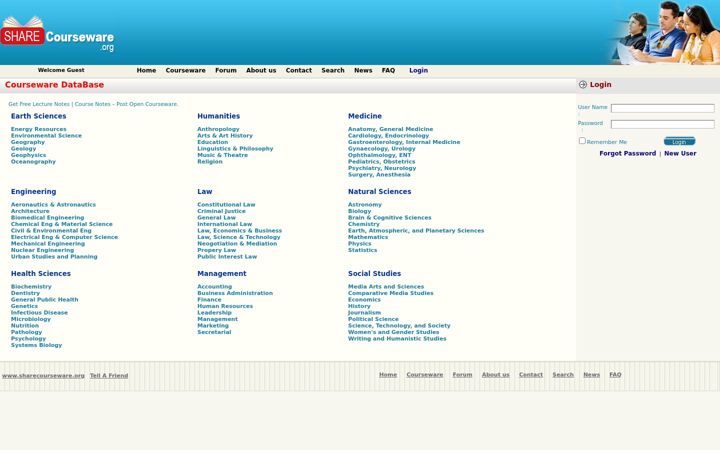Open Astronomy courses

pos(365,204)
